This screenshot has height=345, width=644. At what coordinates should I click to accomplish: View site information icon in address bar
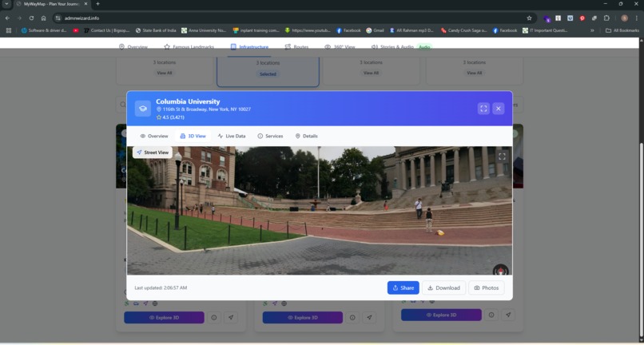point(58,18)
